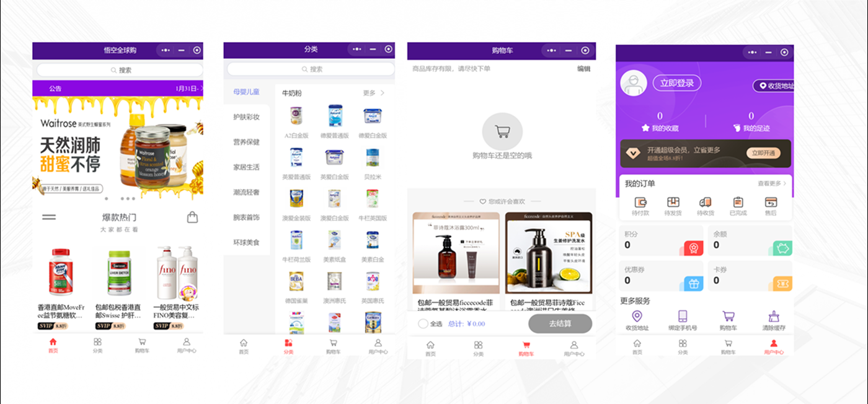Select 家居生活 category in sidebar
This screenshot has height=404, width=868.
(x=246, y=167)
